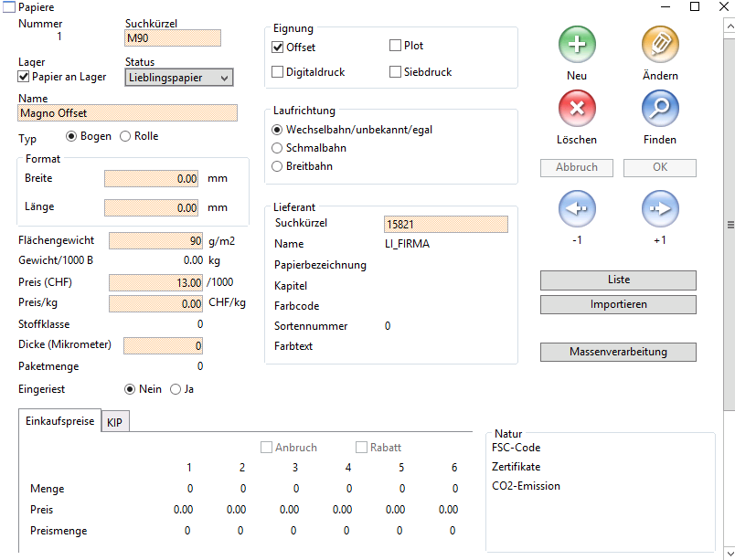The width and height of the screenshot is (735, 560).
Task: Open the Status dropdown showing Lieblingspapier
Action: [178, 79]
